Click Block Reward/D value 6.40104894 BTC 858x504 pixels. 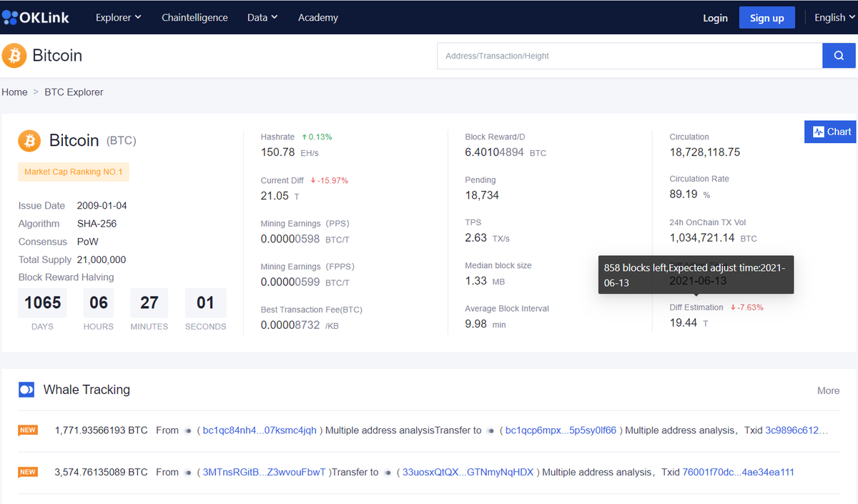506,152
